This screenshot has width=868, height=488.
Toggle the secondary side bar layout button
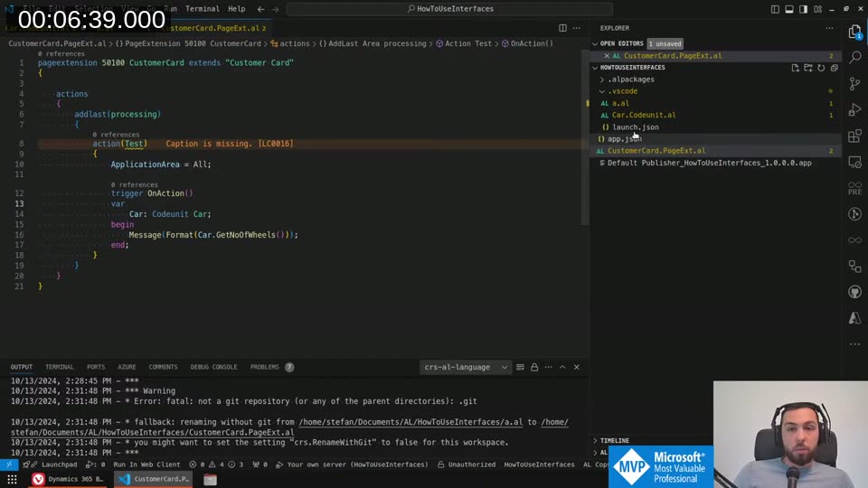tap(804, 9)
